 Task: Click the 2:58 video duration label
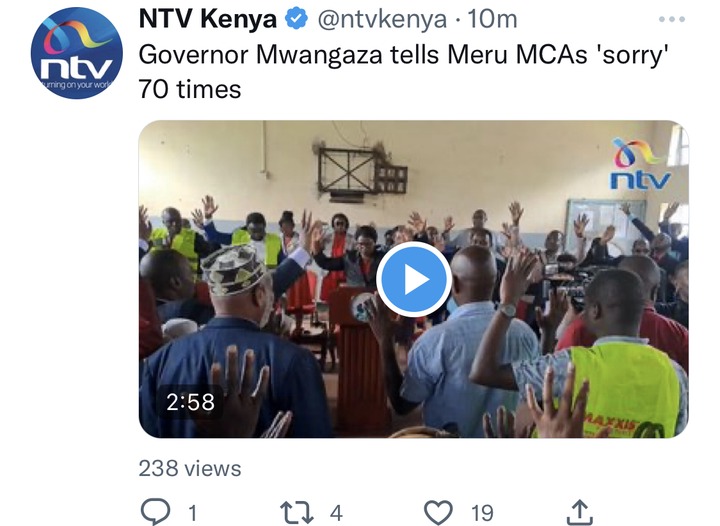[x=191, y=402]
